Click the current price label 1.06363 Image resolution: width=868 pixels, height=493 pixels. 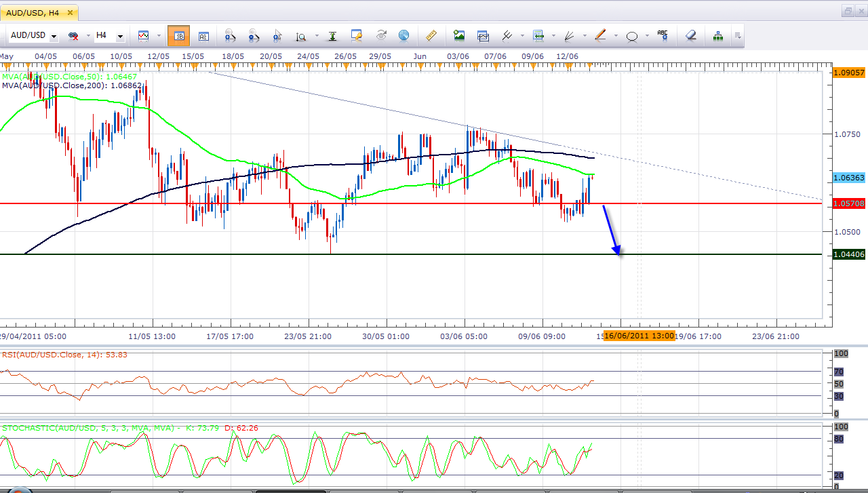coord(848,177)
